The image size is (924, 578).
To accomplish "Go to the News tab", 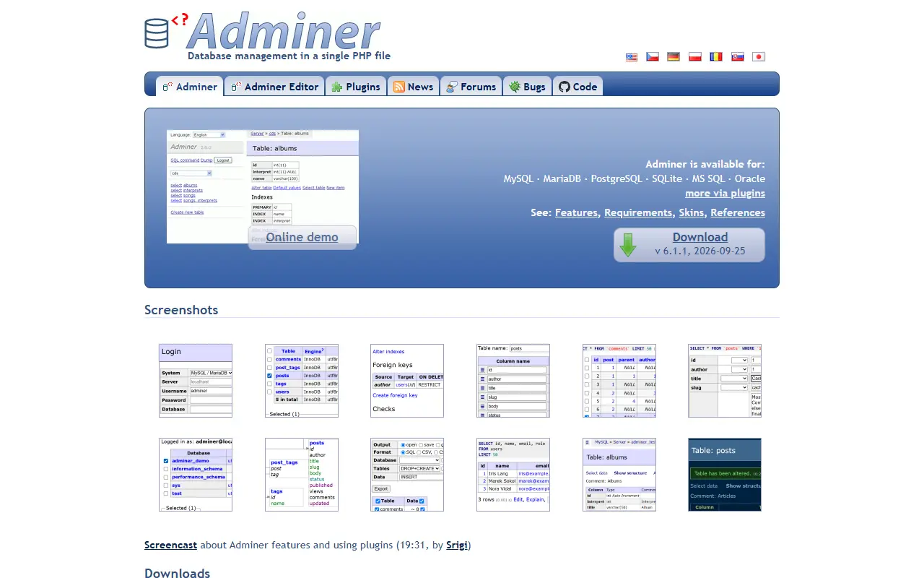I will tap(413, 87).
